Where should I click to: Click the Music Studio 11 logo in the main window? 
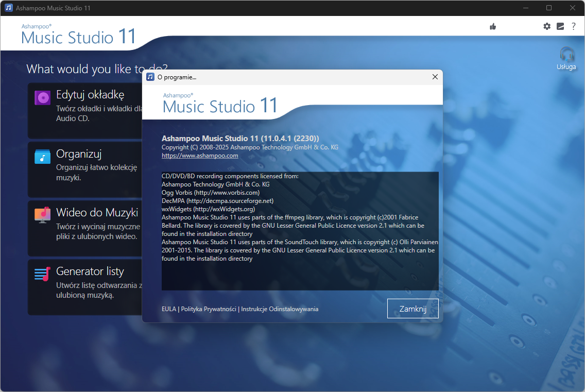coord(78,35)
